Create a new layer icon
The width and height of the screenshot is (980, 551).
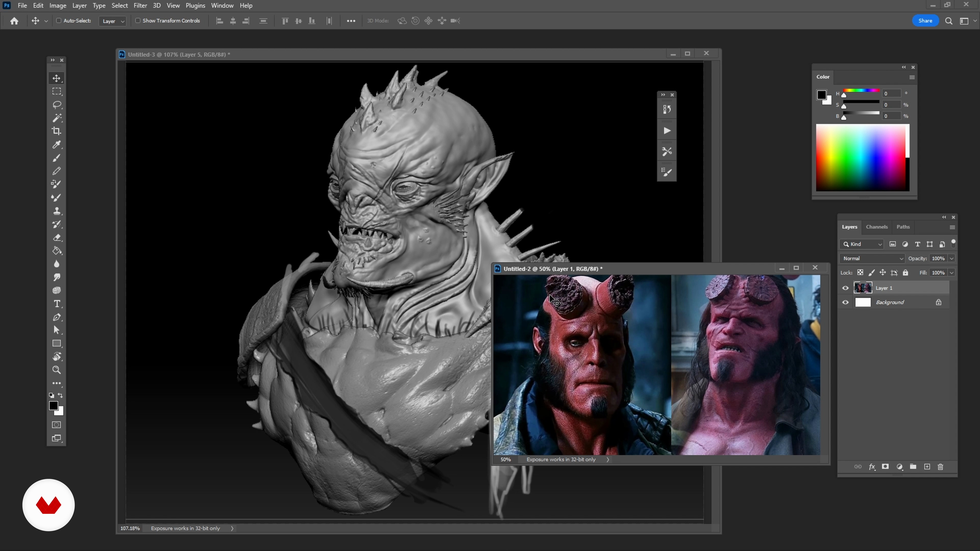pyautogui.click(x=927, y=467)
